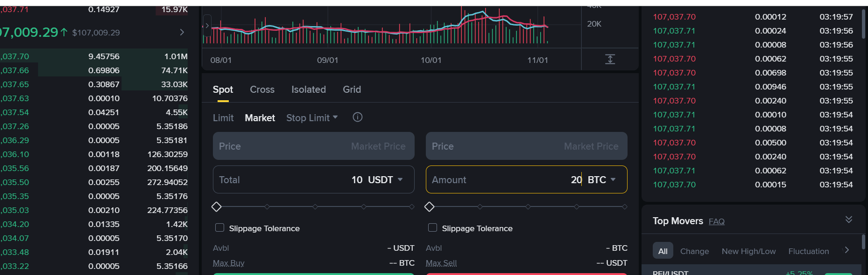This screenshot has height=275, width=868.
Task: Select order book row with total 224.77356
Action: click(94, 210)
